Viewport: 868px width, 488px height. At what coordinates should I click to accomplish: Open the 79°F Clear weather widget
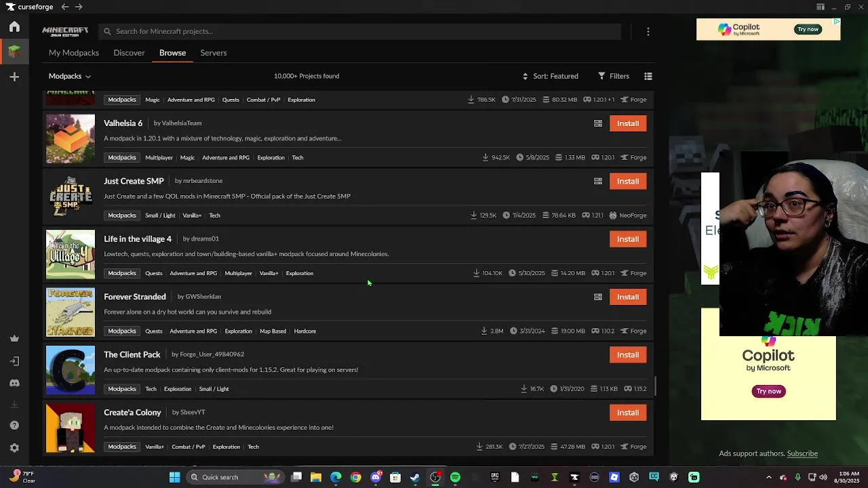pos(22,477)
